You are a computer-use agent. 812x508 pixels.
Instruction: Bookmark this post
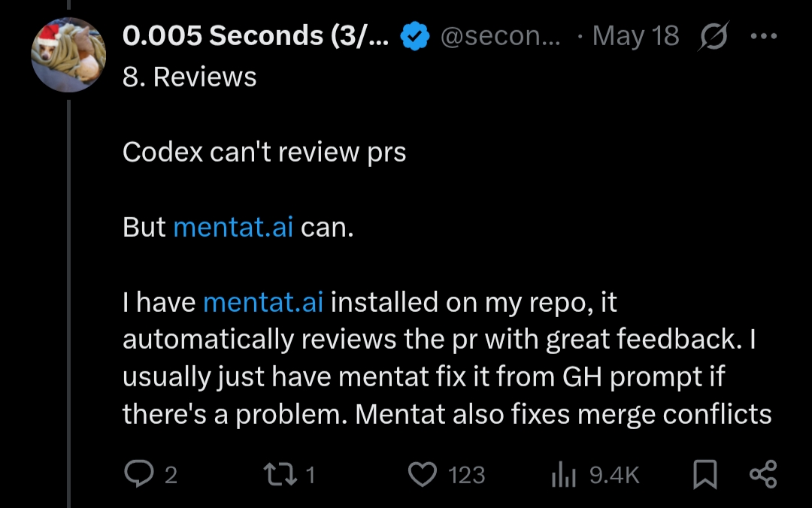coord(704,474)
